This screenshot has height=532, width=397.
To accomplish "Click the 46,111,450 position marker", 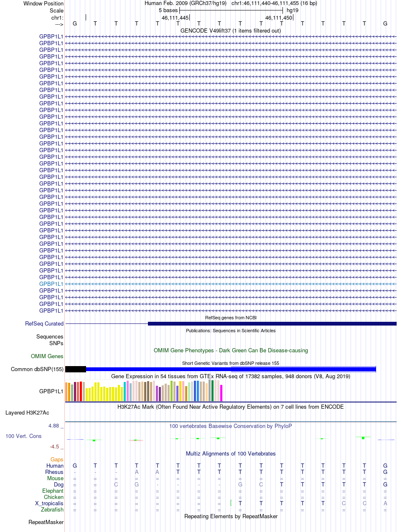I will point(279,18).
